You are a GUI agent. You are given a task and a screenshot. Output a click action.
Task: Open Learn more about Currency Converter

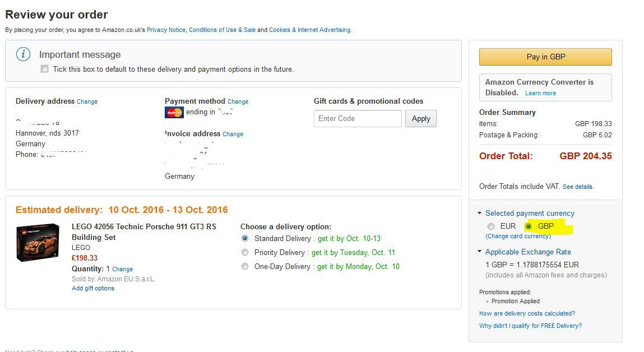point(540,93)
